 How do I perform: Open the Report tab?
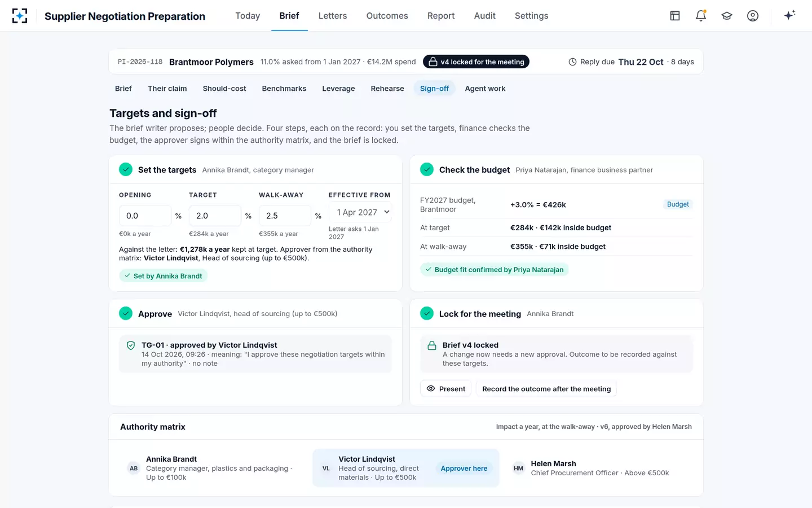(441, 16)
